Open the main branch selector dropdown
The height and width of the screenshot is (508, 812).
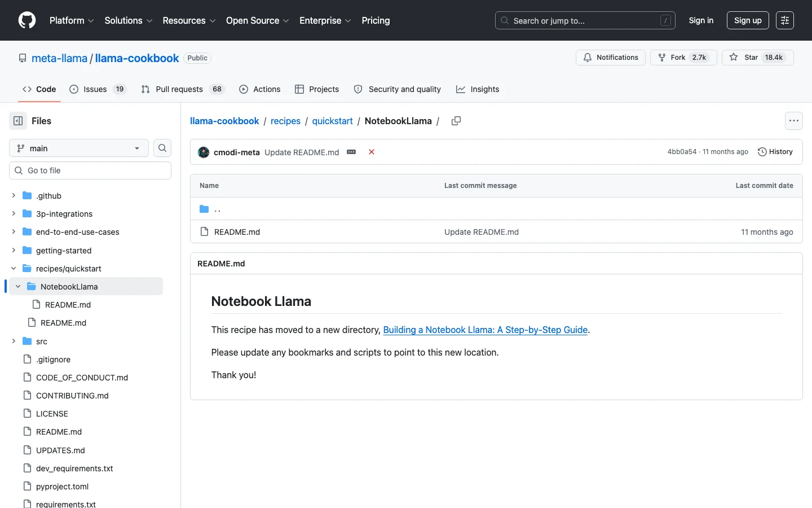[x=79, y=148]
